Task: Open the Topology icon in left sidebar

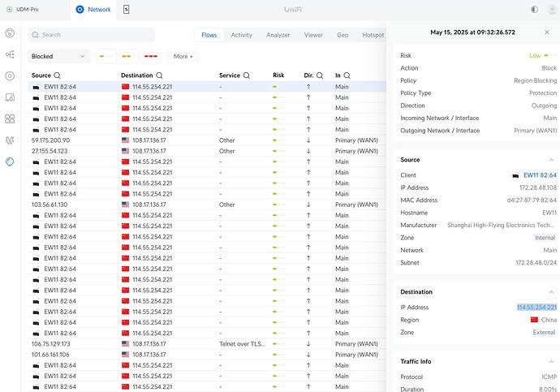Action: [x=10, y=54]
